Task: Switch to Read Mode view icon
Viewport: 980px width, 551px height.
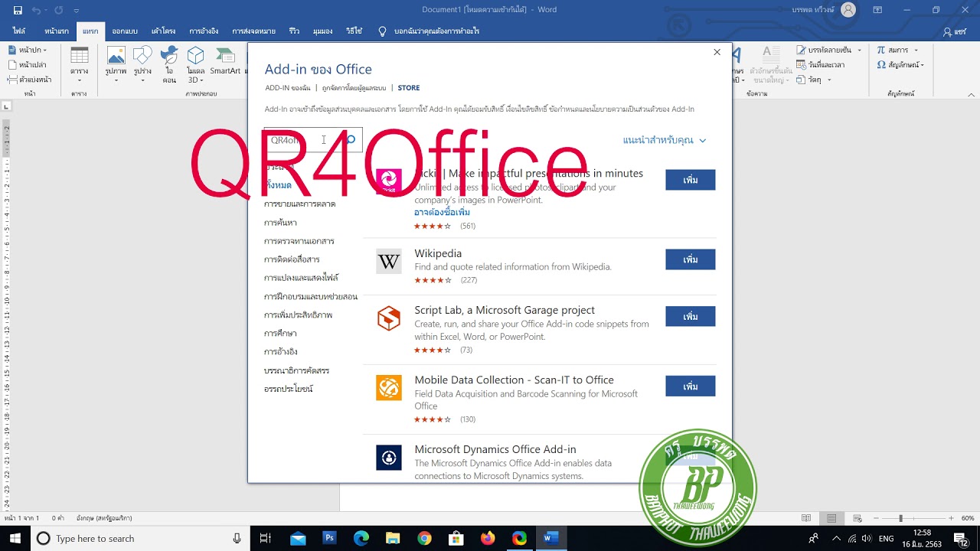Action: [x=805, y=518]
